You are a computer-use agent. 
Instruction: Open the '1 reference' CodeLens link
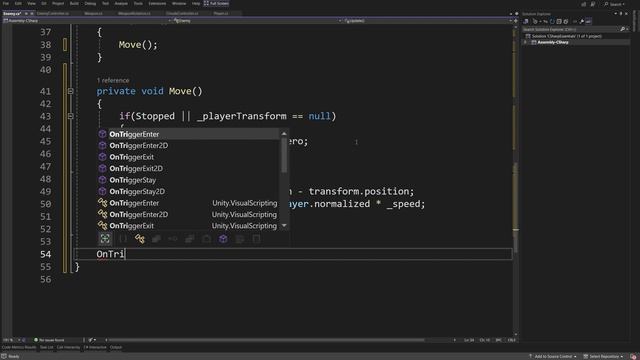pos(113,80)
